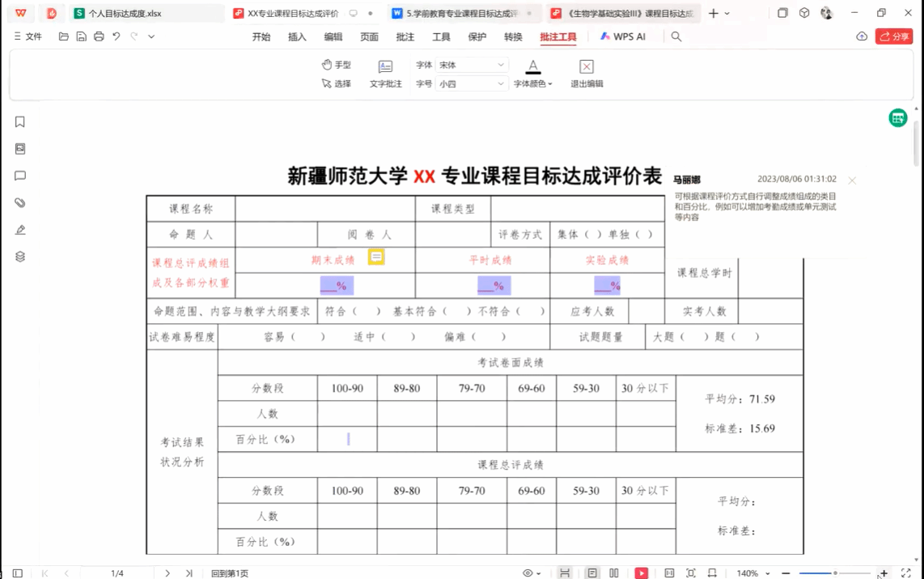
Task: Open the font color (字体颜色) dropdown
Action: 533,83
